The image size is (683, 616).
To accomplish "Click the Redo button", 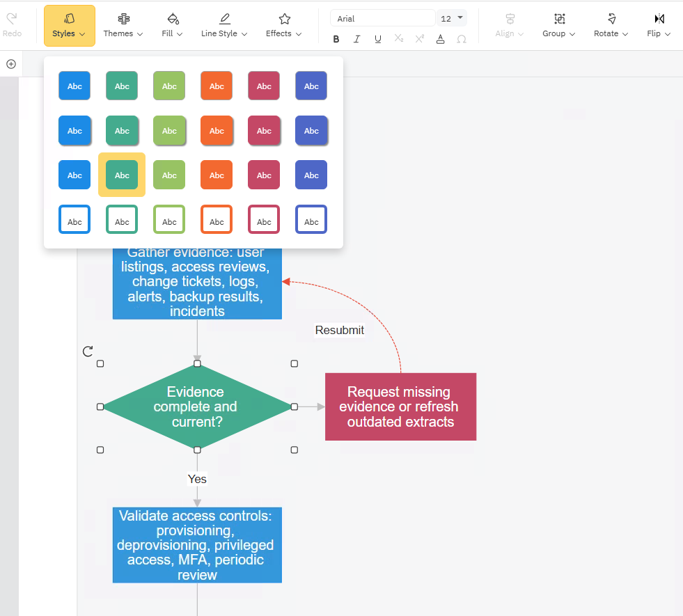I will 12,25.
